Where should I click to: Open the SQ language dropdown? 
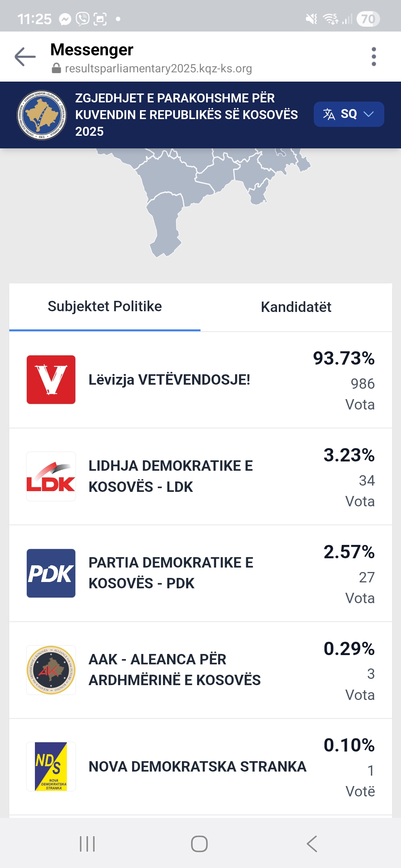tap(349, 114)
